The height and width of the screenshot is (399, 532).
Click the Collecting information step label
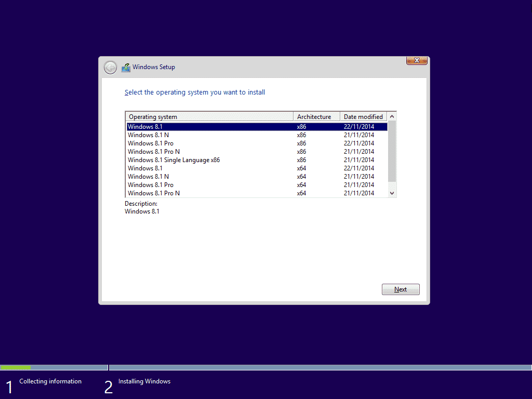click(50, 381)
